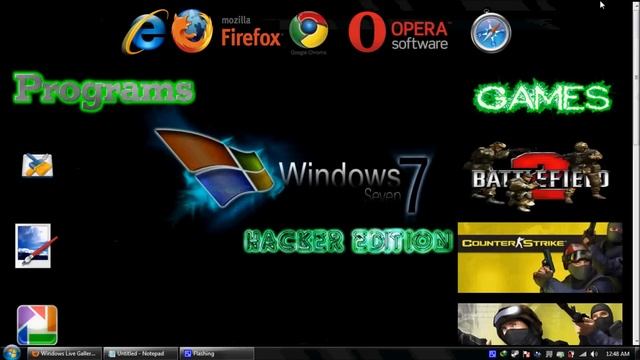This screenshot has width=640, height=360.
Task: Switch to the Flashing taskbar button
Action: [217, 353]
